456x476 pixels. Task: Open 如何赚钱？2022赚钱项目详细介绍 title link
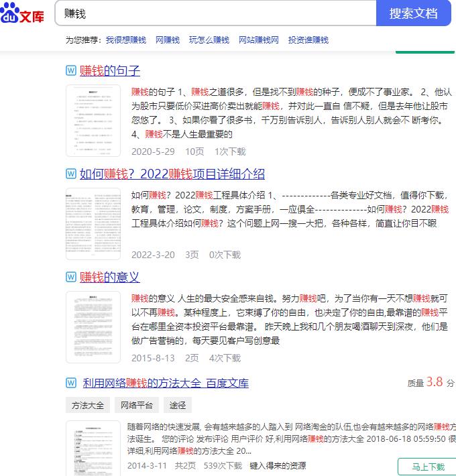click(172, 174)
